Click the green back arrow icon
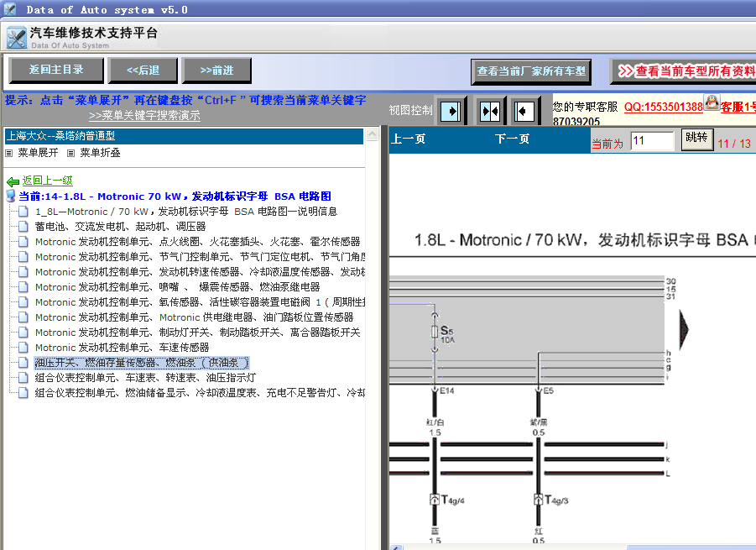The height and width of the screenshot is (550, 756). click(13, 182)
